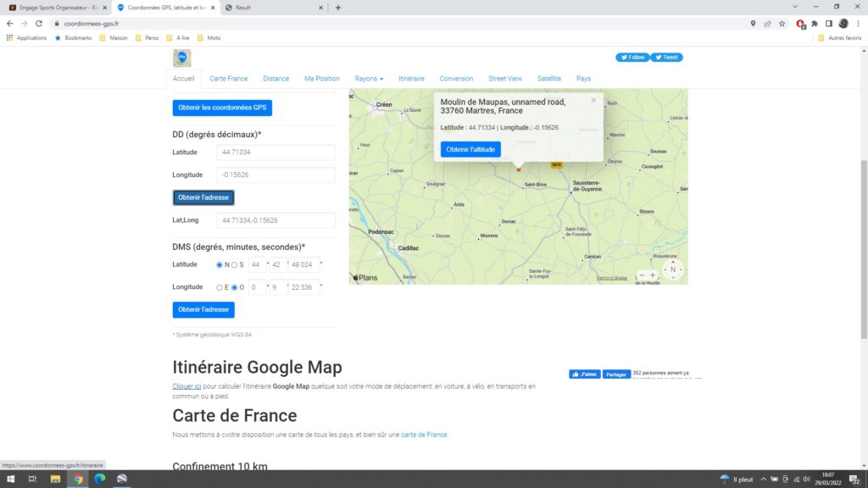The height and width of the screenshot is (488, 868).
Task: Bookmark this page with the star icon
Action: click(782, 24)
